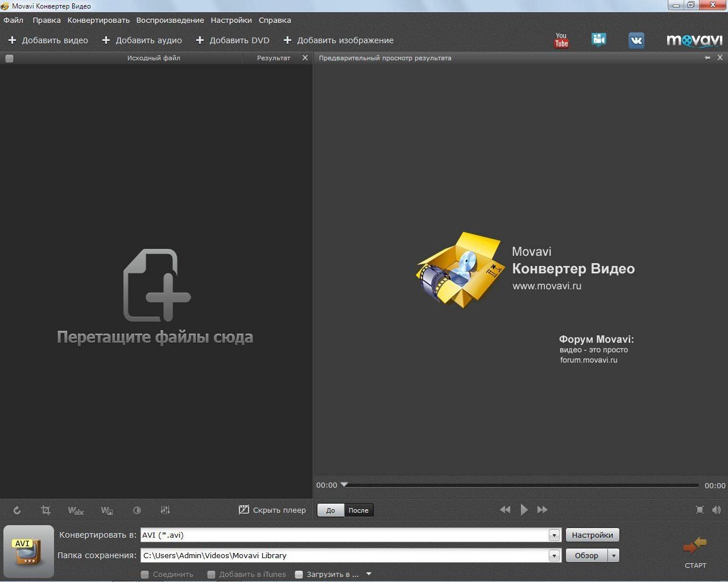The width and height of the screenshot is (728, 582).
Task: Select the До preview mode
Action: click(330, 510)
